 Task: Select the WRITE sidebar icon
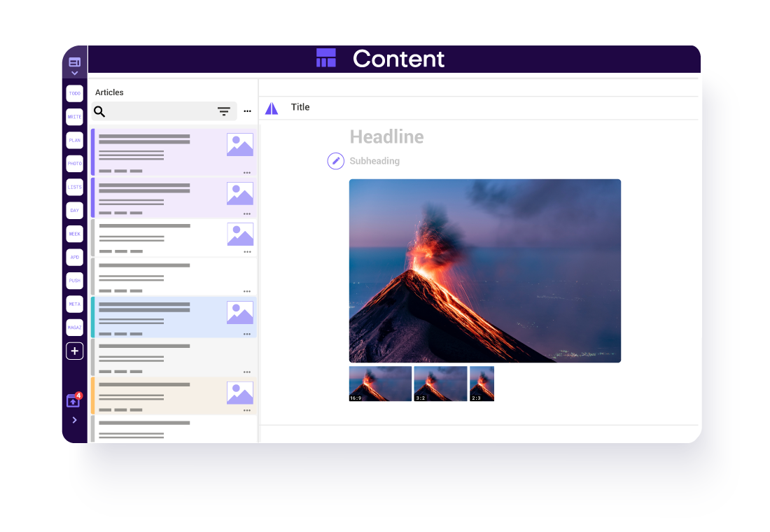tap(74, 117)
